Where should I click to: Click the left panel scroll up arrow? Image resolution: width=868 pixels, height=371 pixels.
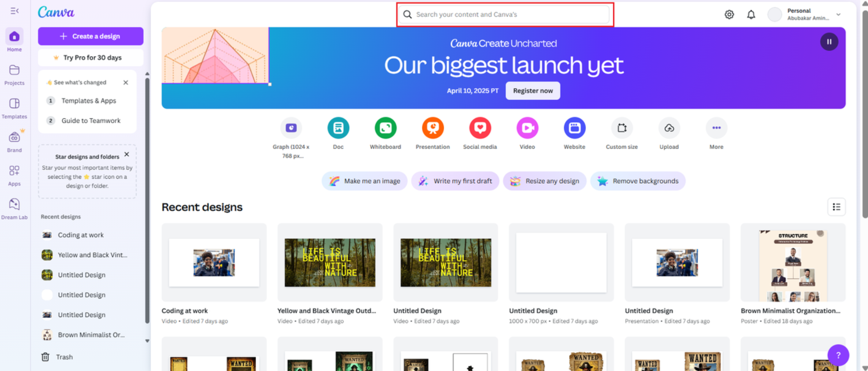pyautogui.click(x=147, y=74)
